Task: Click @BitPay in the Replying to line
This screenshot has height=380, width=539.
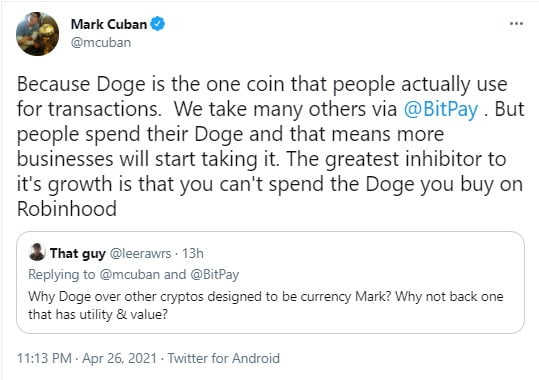Action: point(214,274)
